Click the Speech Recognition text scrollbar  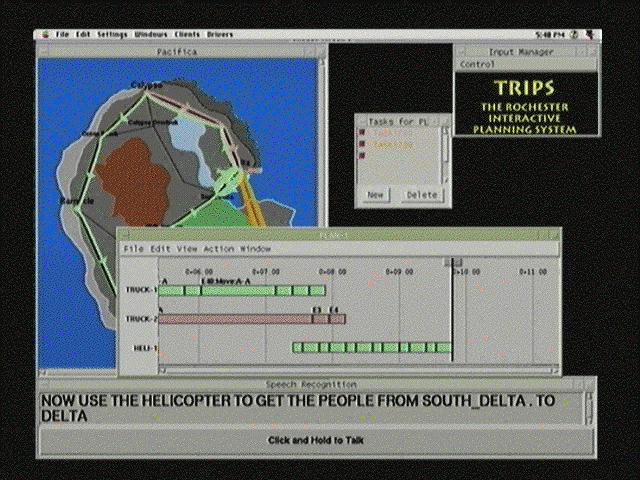coord(589,408)
